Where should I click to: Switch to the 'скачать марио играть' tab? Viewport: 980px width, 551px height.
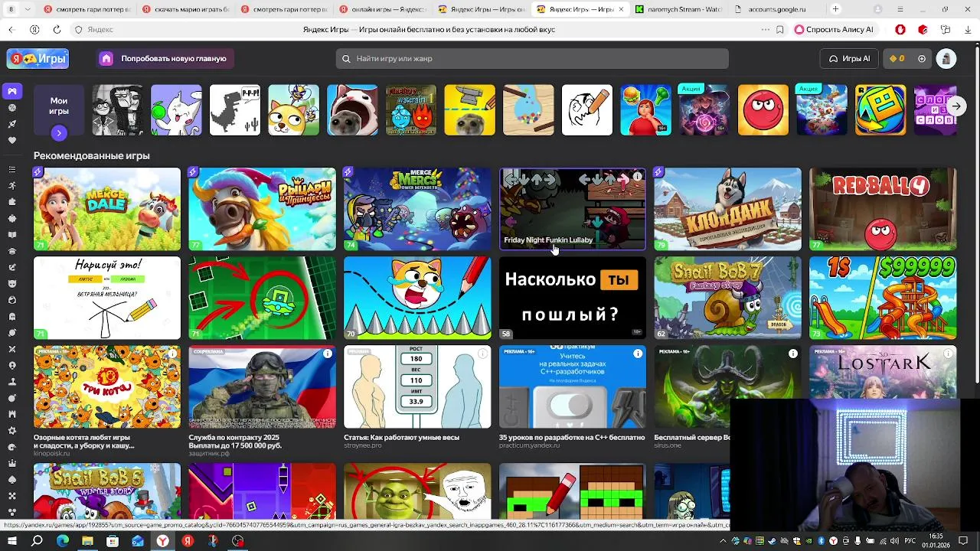pyautogui.click(x=188, y=9)
